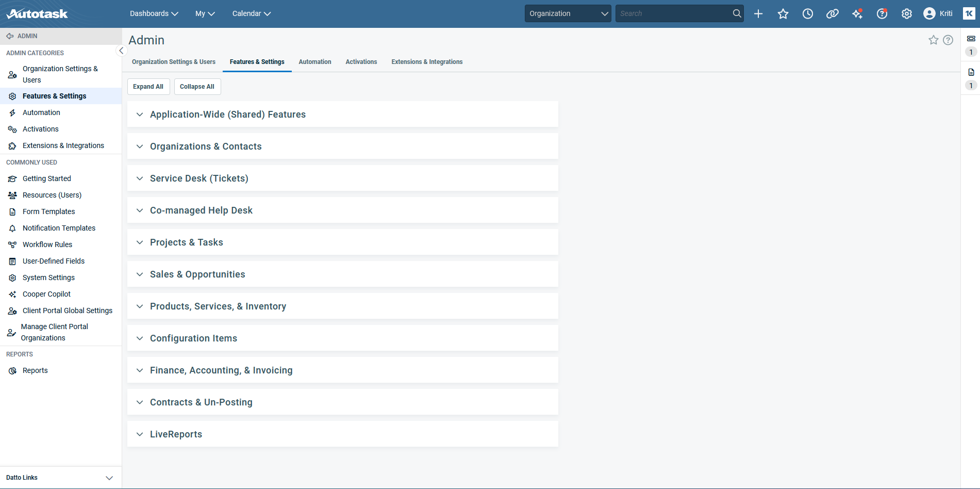Click Resources (Users) people icon

click(12, 195)
